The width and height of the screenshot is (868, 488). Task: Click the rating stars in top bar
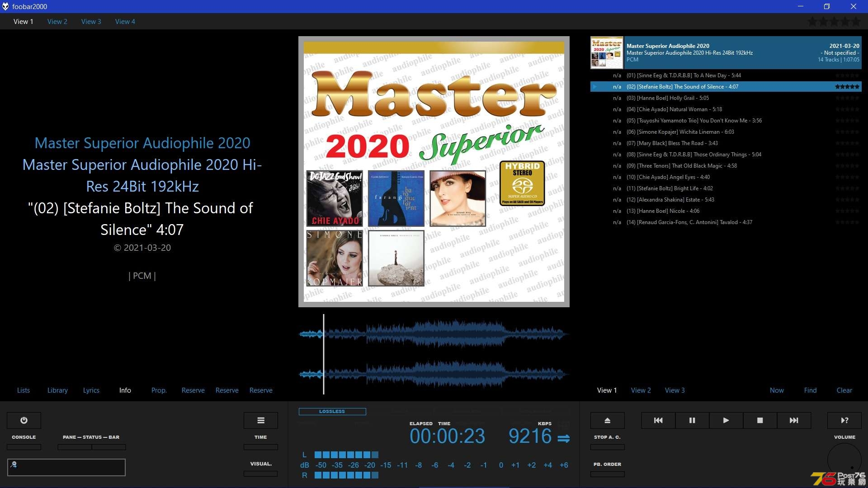(835, 21)
